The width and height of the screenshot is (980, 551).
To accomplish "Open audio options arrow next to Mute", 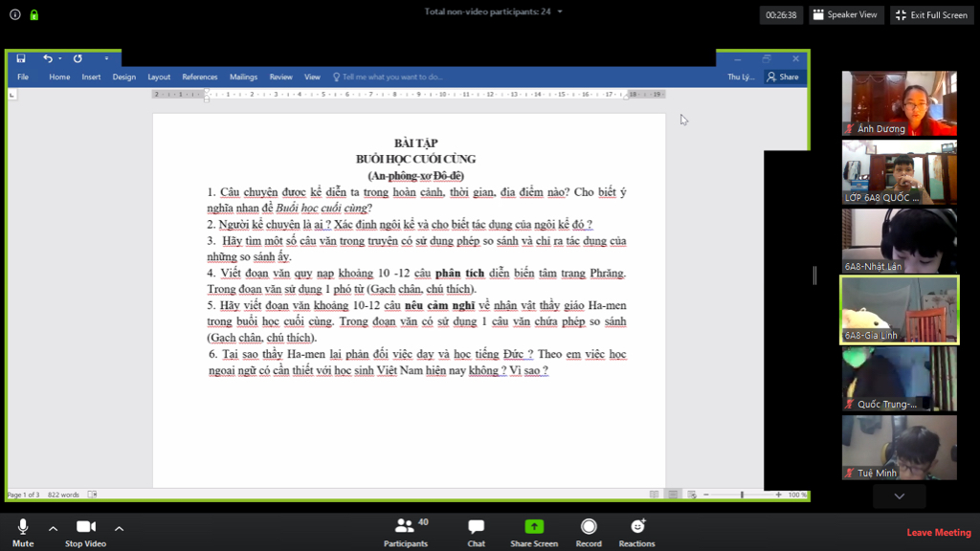I will [x=54, y=528].
